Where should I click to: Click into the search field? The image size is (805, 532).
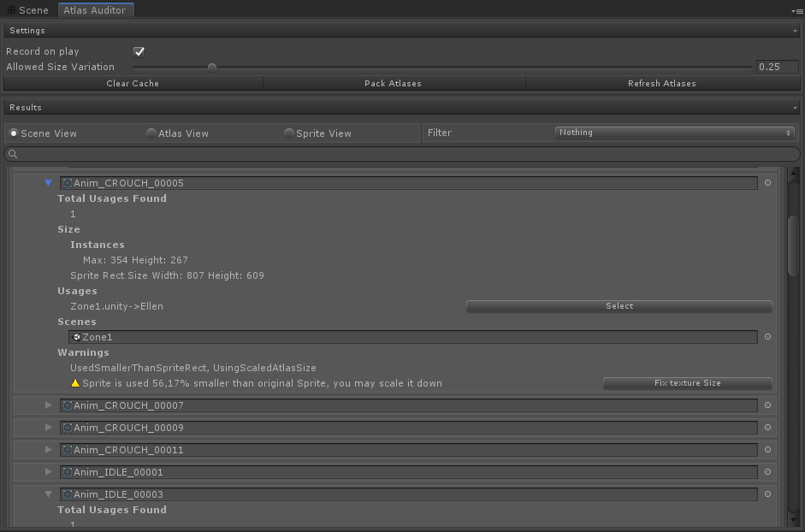[x=402, y=155]
